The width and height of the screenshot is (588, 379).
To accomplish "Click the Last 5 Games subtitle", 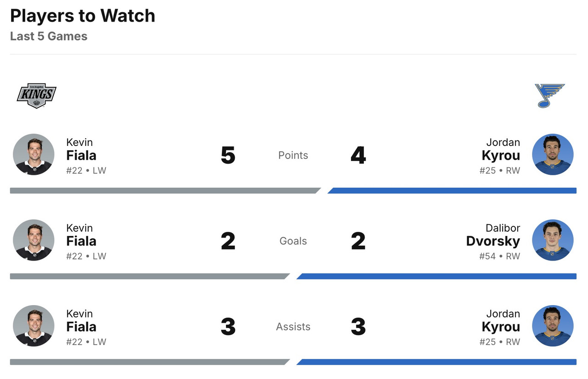I will pos(49,36).
